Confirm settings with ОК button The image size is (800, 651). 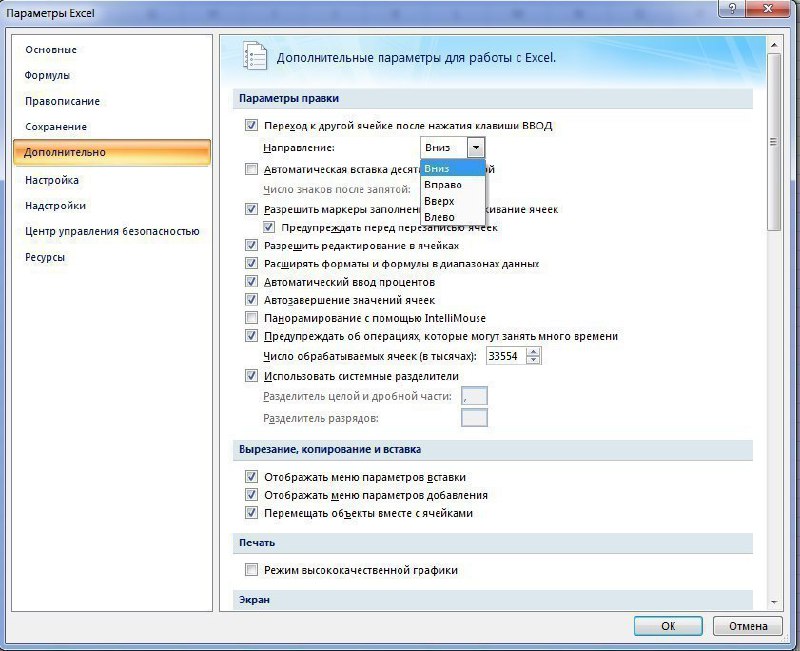pyautogui.click(x=668, y=626)
